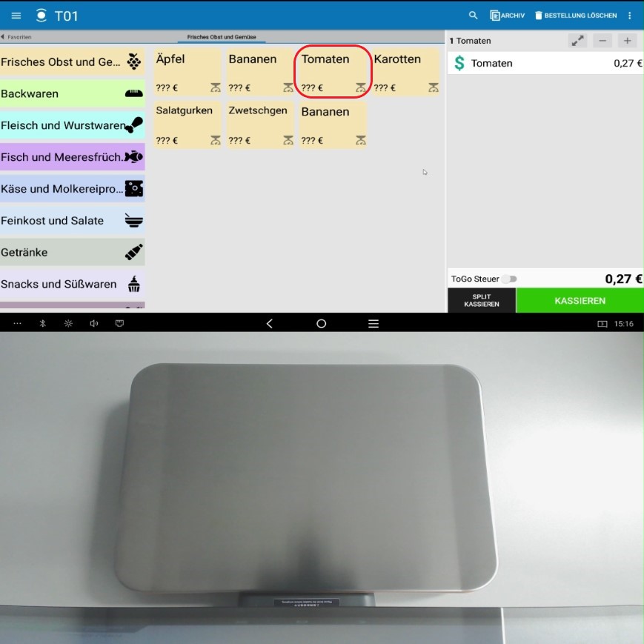Open the three-dot overflow menu
644x644 pixels.
[630, 16]
